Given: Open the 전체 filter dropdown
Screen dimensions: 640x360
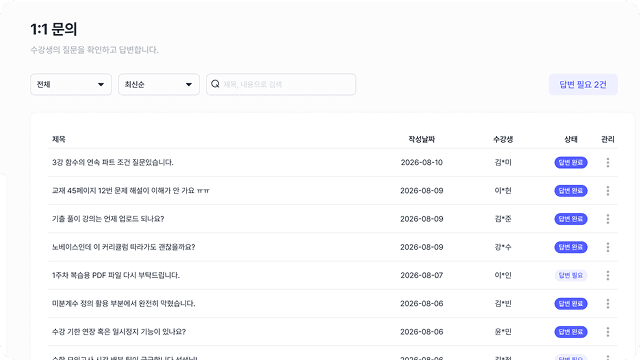Looking at the screenshot, I should coord(71,84).
